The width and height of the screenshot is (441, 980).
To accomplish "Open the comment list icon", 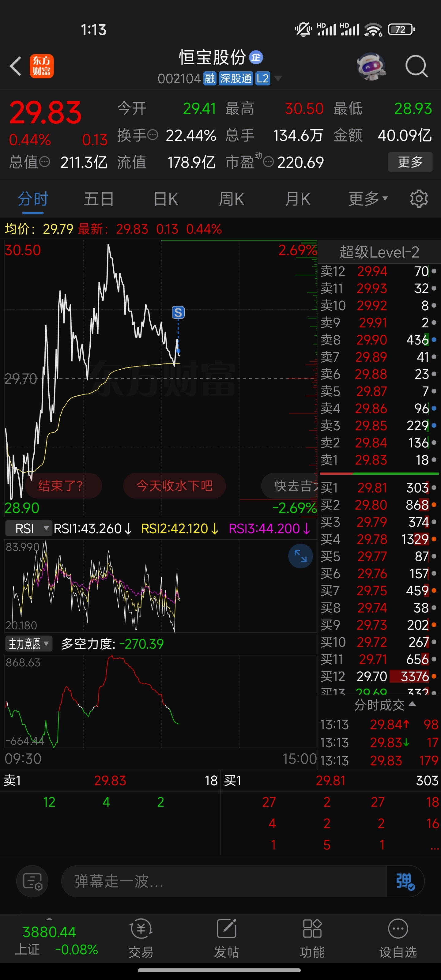I will click(32, 881).
